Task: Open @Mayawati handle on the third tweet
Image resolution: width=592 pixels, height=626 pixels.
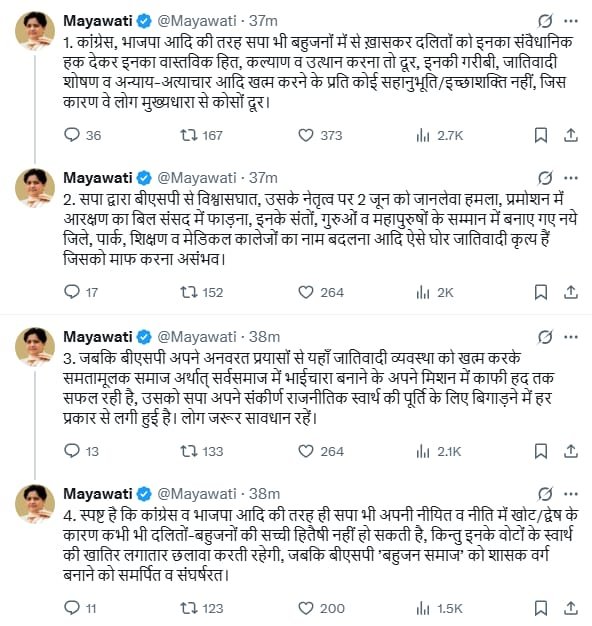Action: coord(197,337)
